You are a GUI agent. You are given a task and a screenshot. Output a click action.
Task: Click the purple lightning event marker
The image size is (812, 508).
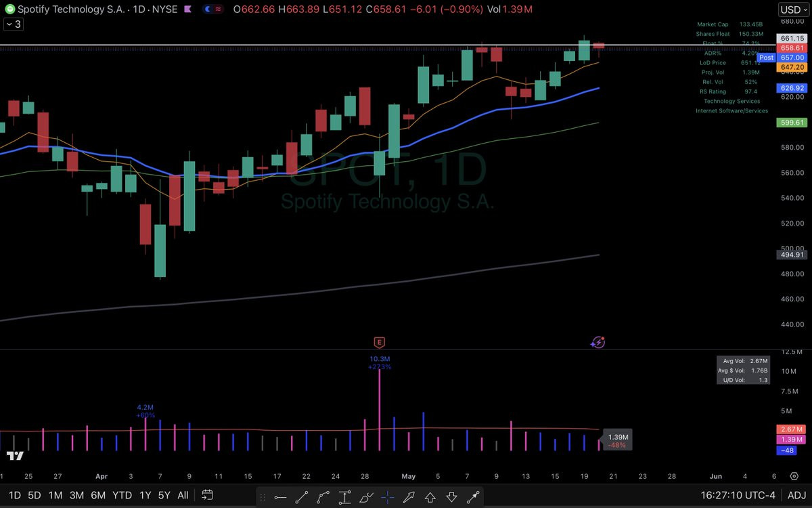[x=597, y=342]
